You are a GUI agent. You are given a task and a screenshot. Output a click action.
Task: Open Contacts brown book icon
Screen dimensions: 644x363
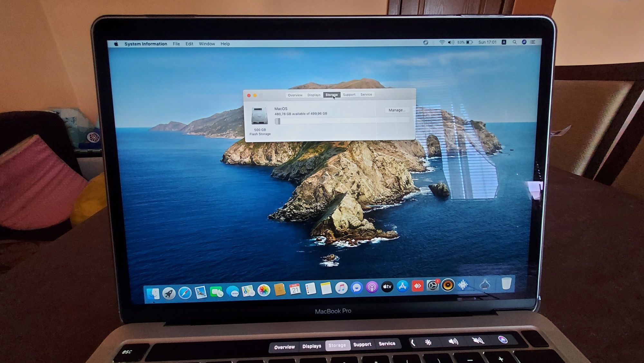point(279,290)
